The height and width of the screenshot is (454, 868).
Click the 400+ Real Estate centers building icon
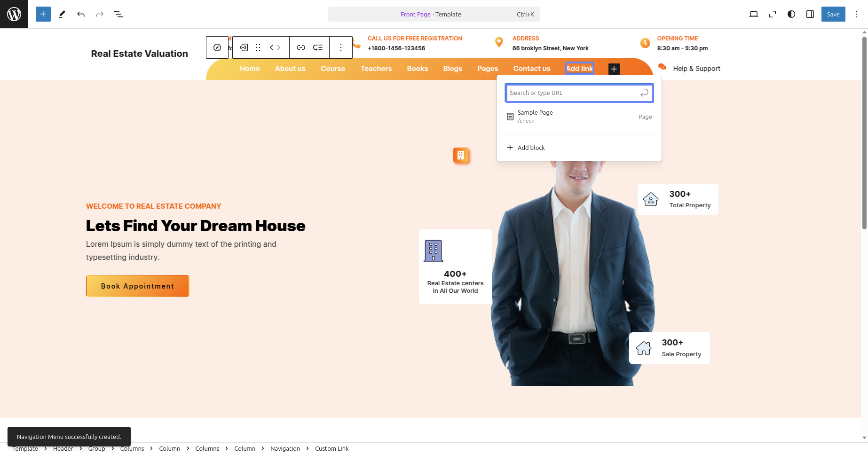tap(434, 251)
